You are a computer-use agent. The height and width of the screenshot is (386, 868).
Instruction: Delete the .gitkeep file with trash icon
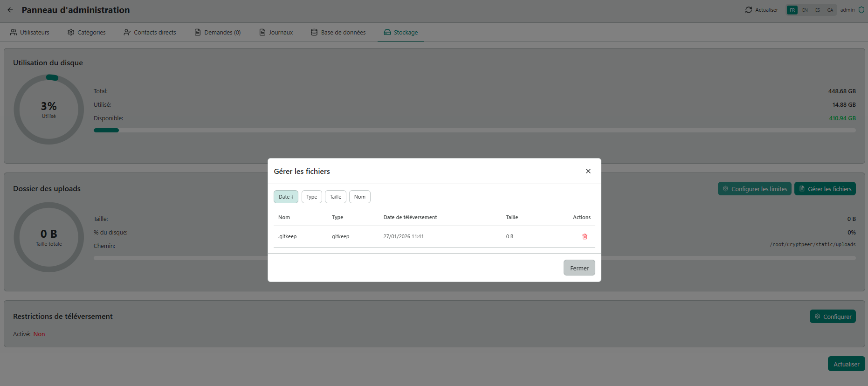[585, 237]
